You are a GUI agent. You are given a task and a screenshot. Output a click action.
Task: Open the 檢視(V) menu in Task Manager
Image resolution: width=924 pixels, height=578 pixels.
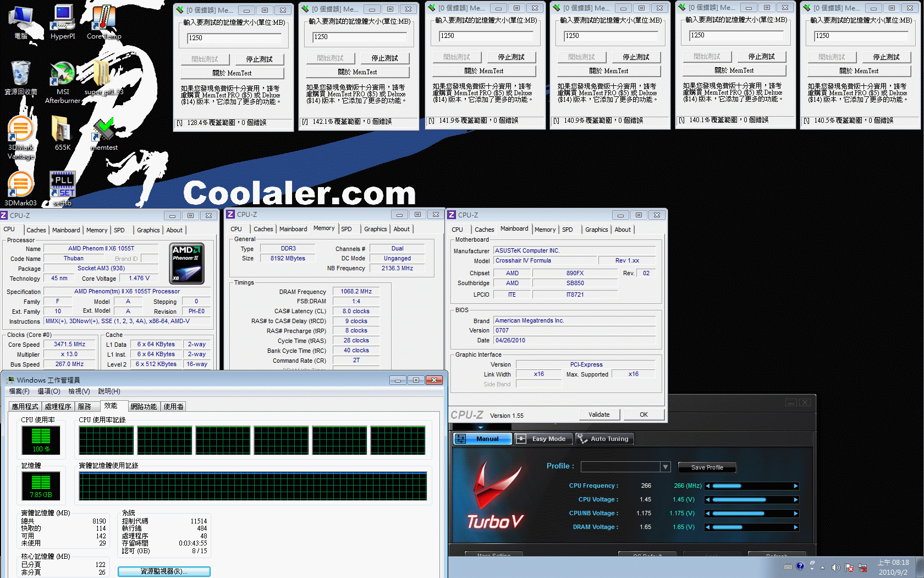[79, 391]
